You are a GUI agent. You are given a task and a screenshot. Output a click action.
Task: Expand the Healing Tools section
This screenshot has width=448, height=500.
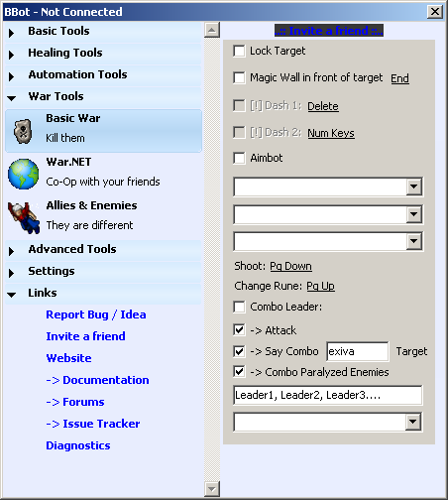(12, 55)
